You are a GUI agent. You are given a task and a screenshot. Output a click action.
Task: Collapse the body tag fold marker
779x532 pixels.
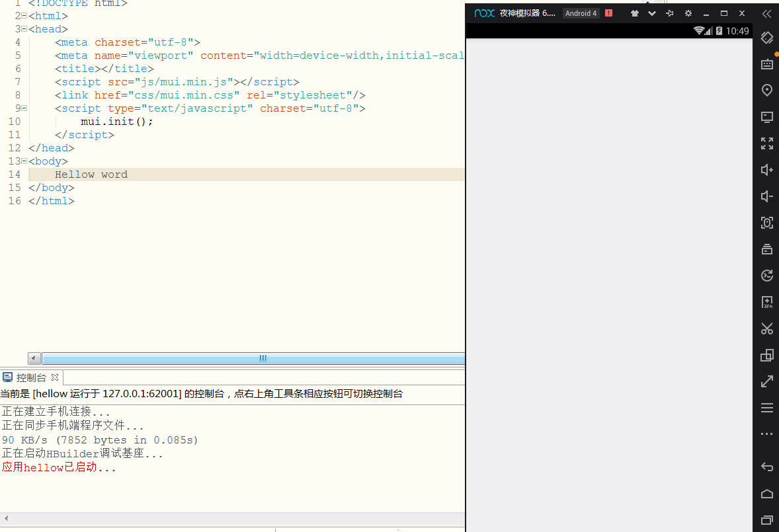click(24, 161)
